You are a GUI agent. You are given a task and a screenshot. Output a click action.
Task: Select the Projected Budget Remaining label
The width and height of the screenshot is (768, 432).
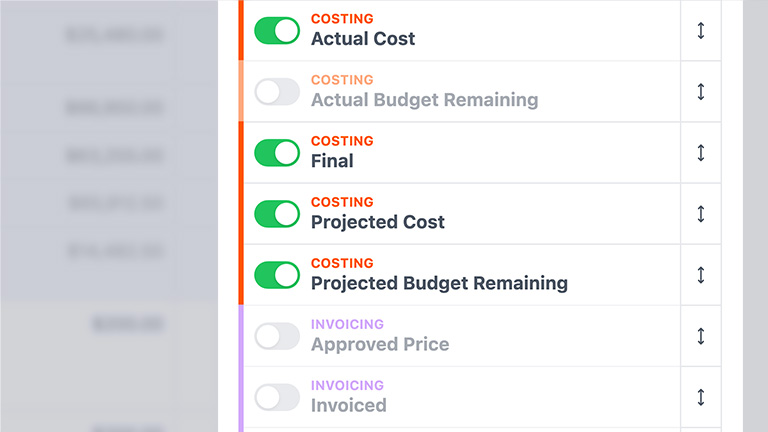click(x=439, y=283)
